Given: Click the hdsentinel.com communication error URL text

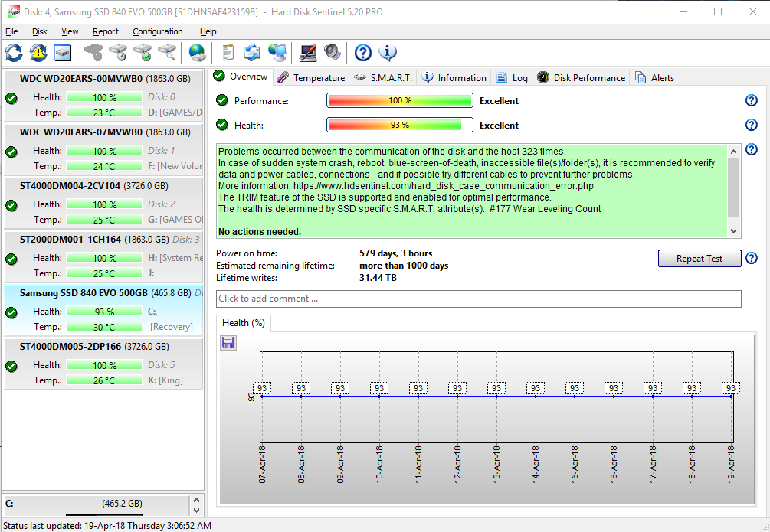Looking at the screenshot, I should point(444,186).
